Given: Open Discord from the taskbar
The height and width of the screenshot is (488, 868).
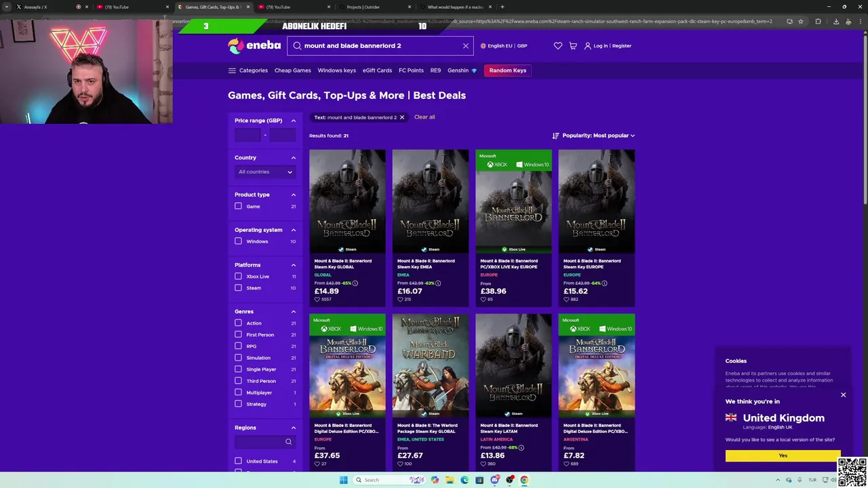Looking at the screenshot, I should coord(494,480).
